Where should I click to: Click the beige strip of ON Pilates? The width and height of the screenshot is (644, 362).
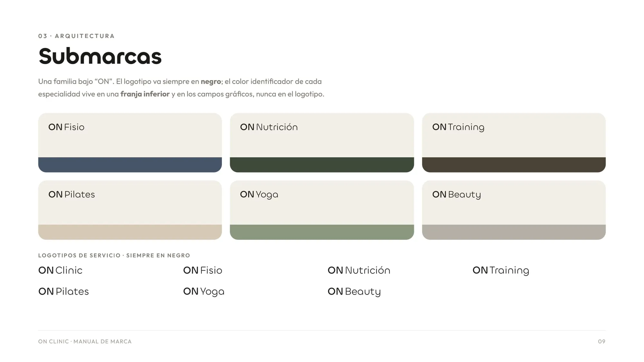(x=130, y=232)
